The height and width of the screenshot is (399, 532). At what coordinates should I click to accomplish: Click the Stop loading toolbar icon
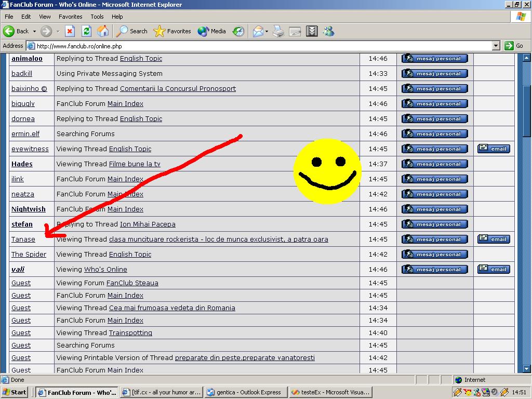(x=70, y=31)
